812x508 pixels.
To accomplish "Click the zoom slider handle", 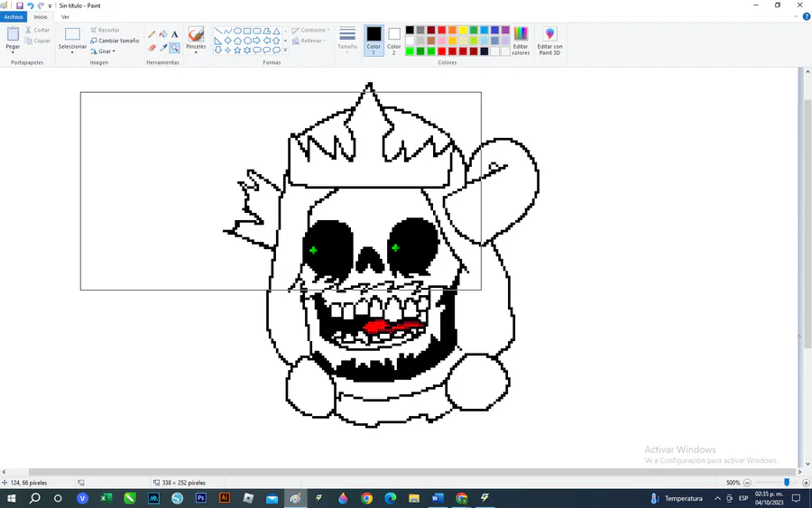I will point(787,483).
